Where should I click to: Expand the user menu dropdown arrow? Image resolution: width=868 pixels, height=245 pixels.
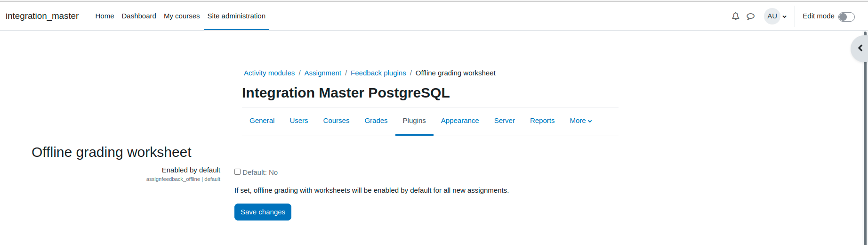pyautogui.click(x=785, y=16)
